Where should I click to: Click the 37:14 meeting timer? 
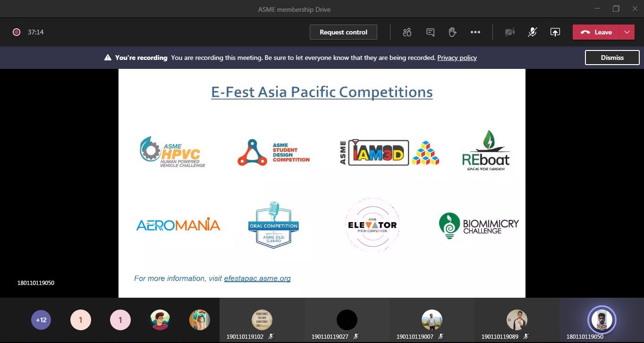tap(35, 32)
